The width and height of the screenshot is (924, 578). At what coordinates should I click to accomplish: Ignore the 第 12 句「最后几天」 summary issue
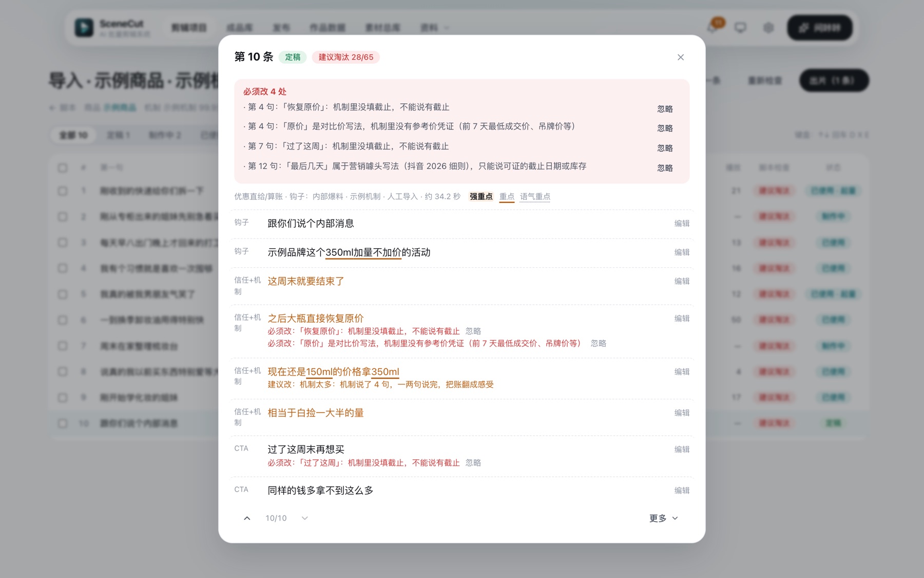[665, 168]
